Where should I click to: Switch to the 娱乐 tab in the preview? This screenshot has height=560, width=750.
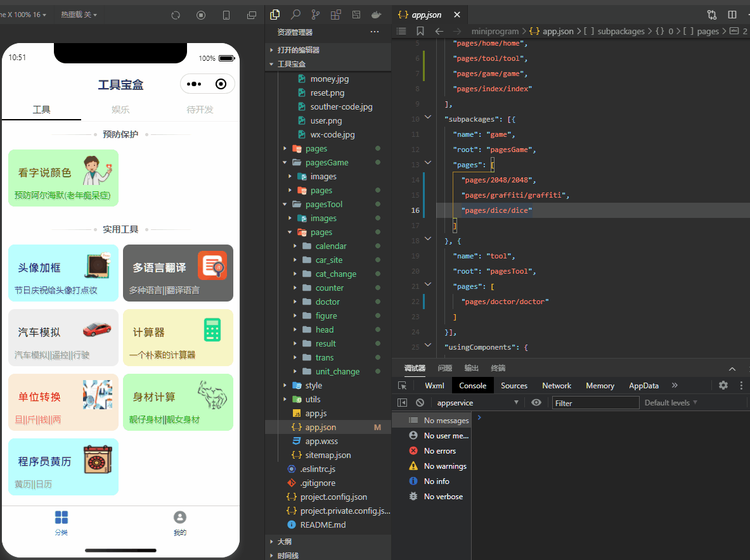pos(120,109)
